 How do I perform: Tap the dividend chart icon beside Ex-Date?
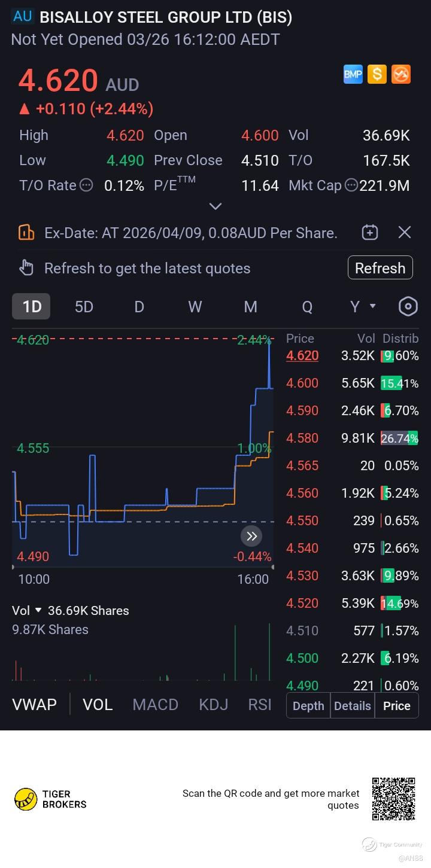click(26, 233)
